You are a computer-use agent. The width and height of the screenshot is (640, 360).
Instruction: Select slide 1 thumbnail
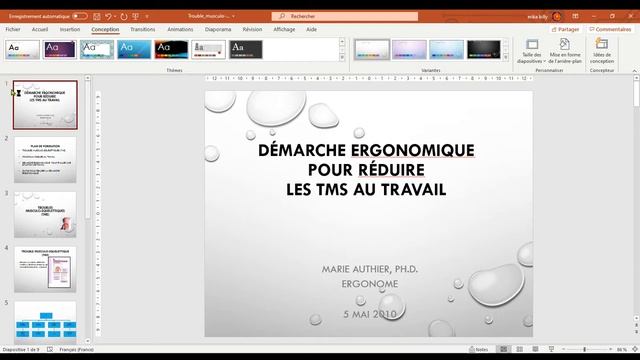pyautogui.click(x=45, y=105)
